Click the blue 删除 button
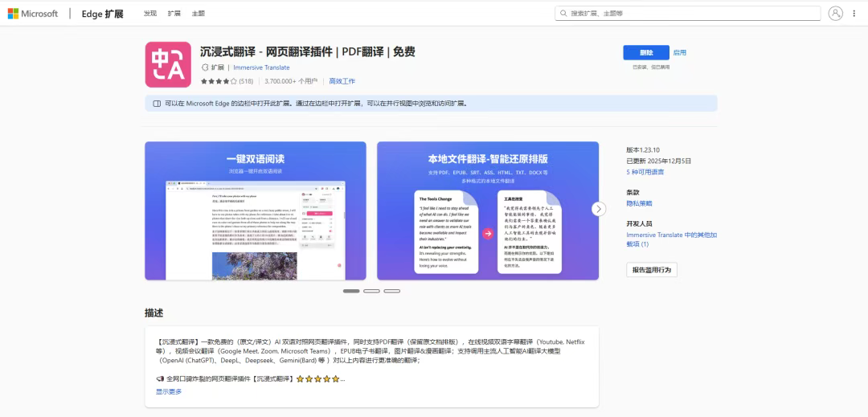Viewport: 868px width, 417px height. coord(646,52)
